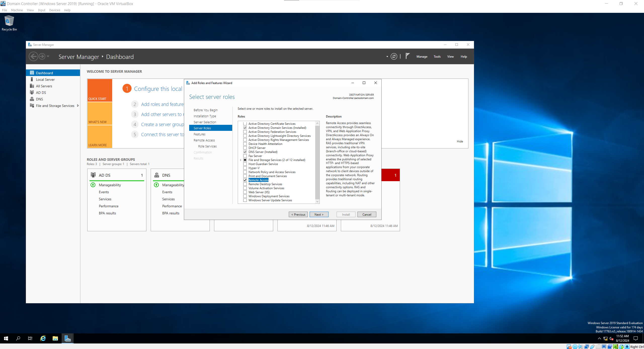
Task: Uncheck the Remote Access role
Action: (245, 180)
